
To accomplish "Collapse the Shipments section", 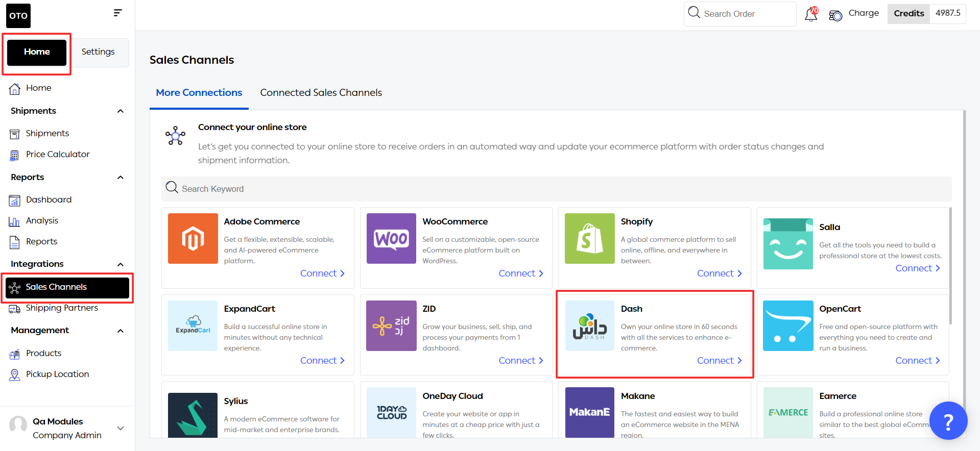I will click(121, 111).
